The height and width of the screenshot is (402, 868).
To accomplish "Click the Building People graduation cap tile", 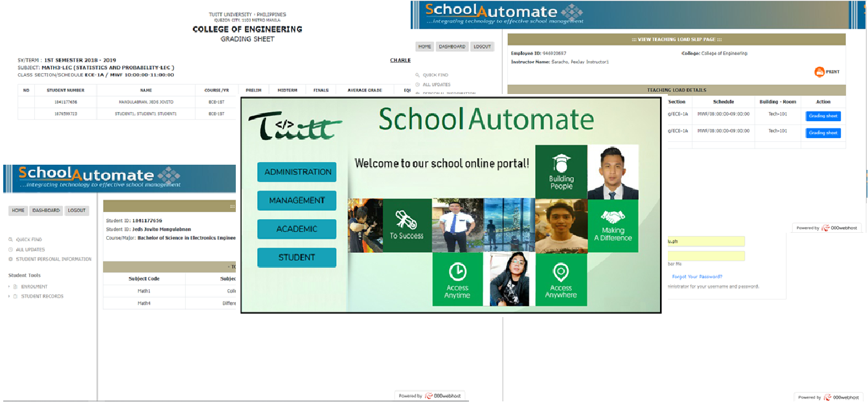I will 561,172.
